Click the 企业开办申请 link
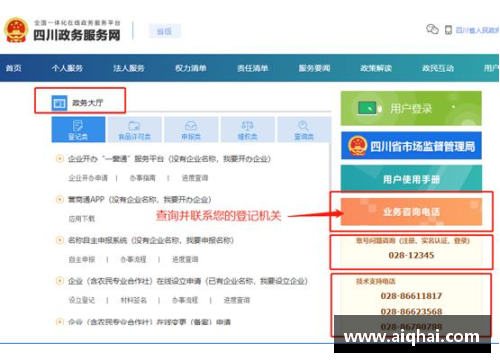The image size is (500, 362). tap(88, 178)
